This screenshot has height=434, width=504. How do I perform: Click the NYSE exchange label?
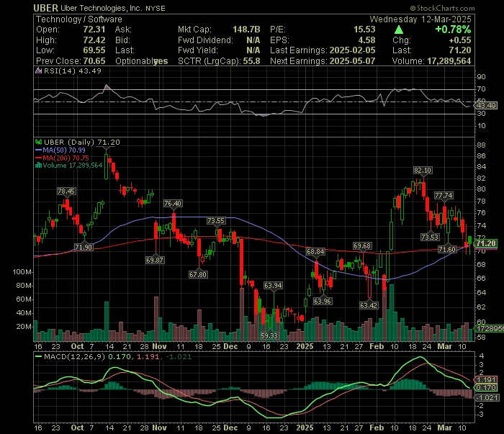click(156, 9)
